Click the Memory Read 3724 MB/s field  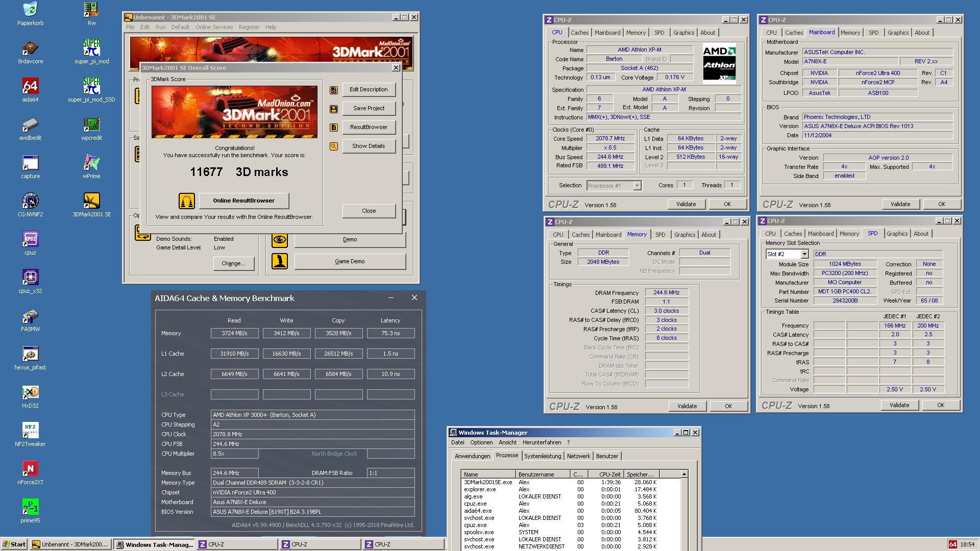click(234, 333)
